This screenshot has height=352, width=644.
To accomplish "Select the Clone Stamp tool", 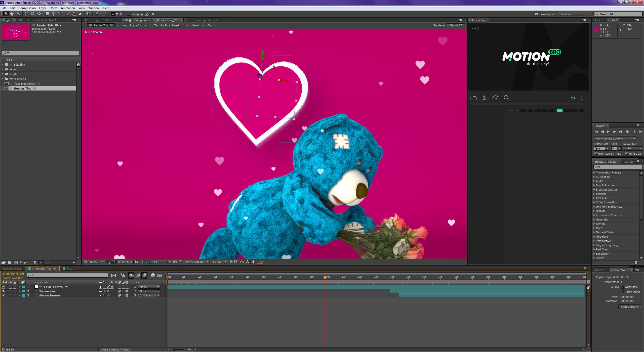I will click(74, 14).
